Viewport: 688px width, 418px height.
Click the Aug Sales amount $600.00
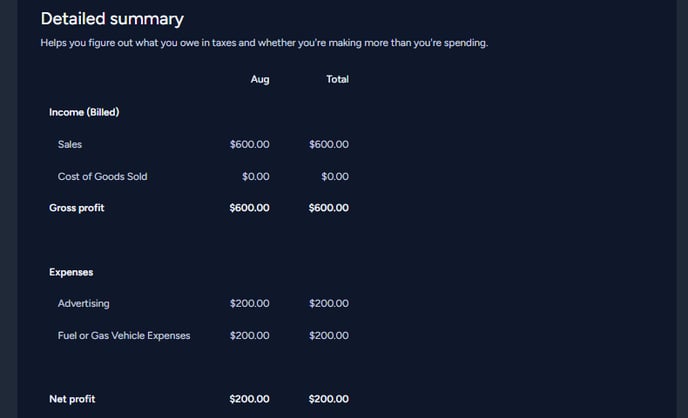click(x=250, y=144)
